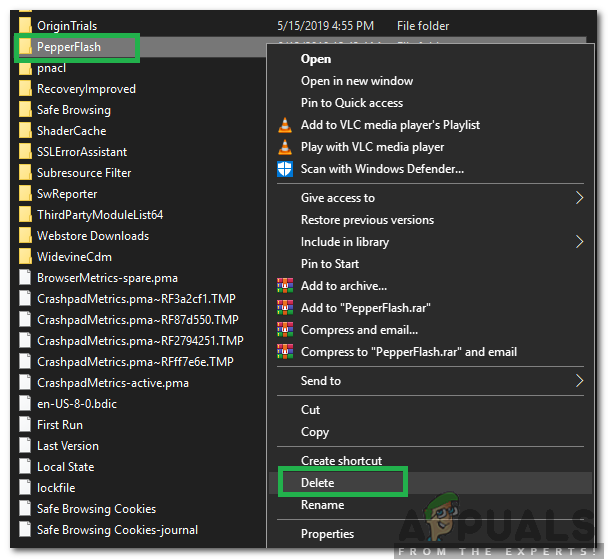608x559 pixels.
Task: Expand the Include in library submenu arrow
Action: pyautogui.click(x=579, y=242)
